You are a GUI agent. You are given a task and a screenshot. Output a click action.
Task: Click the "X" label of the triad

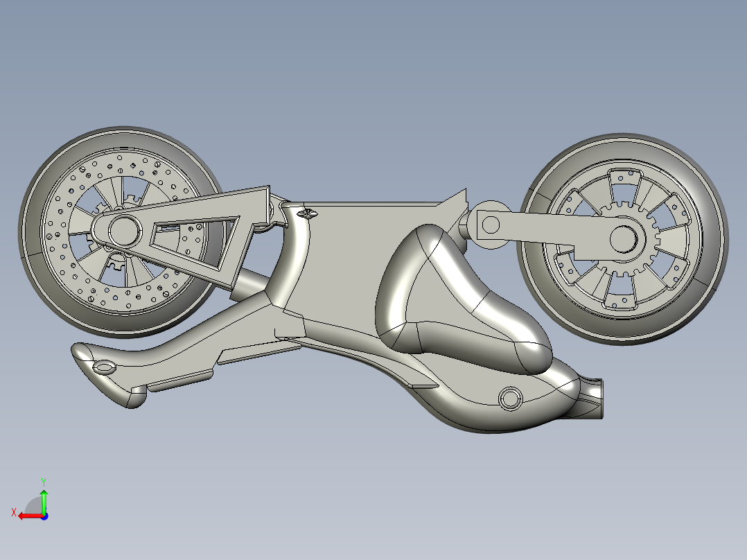click(x=14, y=513)
